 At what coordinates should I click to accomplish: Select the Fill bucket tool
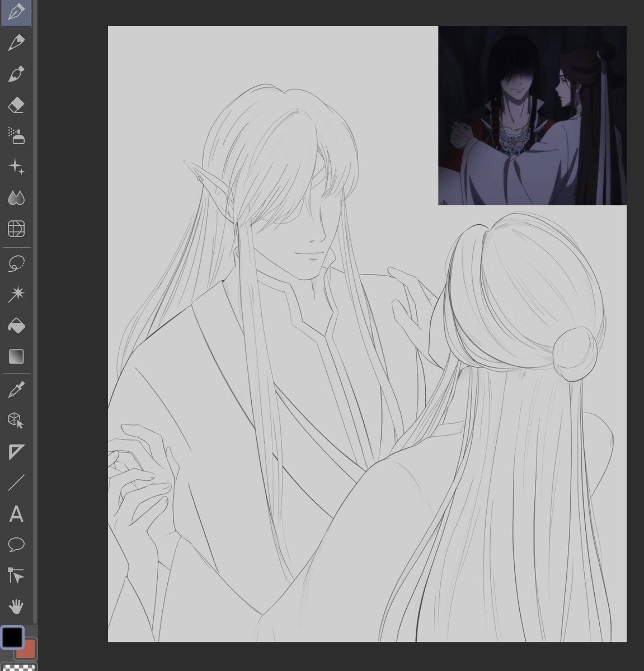pyautogui.click(x=16, y=325)
